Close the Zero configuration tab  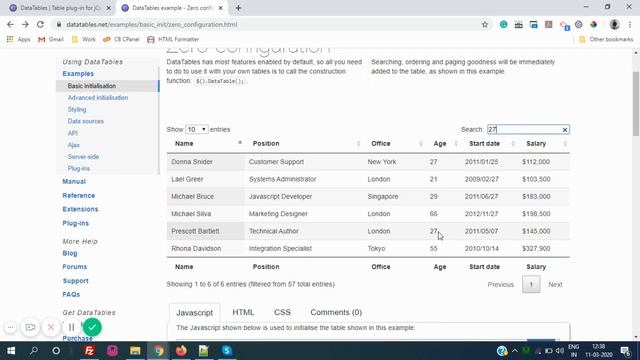221,8
